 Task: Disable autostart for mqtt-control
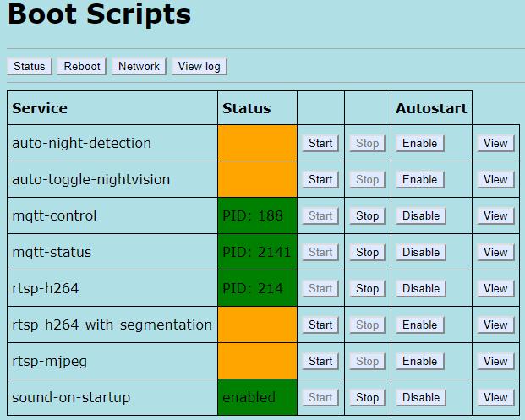coord(420,215)
